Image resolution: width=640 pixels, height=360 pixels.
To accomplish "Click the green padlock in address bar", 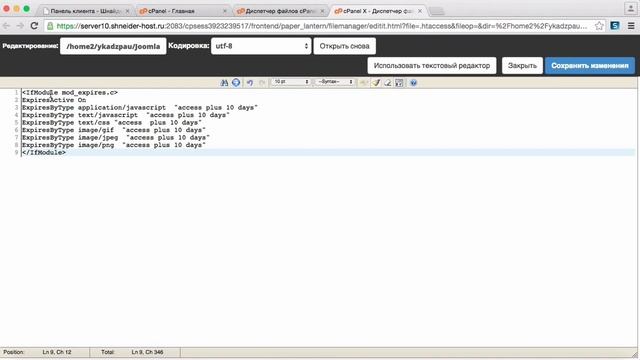I will click(50, 26).
